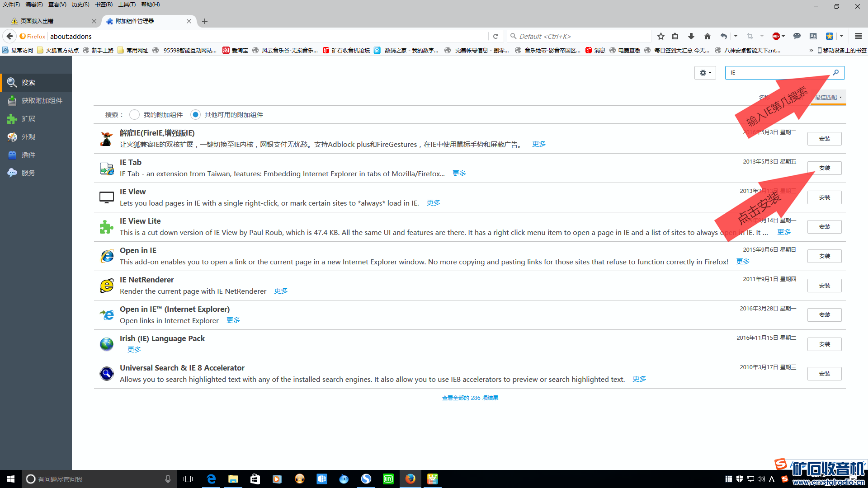Select 我的附加组件 radio option
Viewport: 868px width, 488px height.
click(x=134, y=115)
